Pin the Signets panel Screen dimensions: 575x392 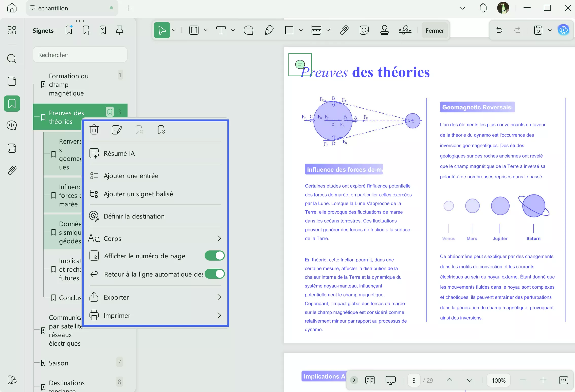[x=119, y=30]
